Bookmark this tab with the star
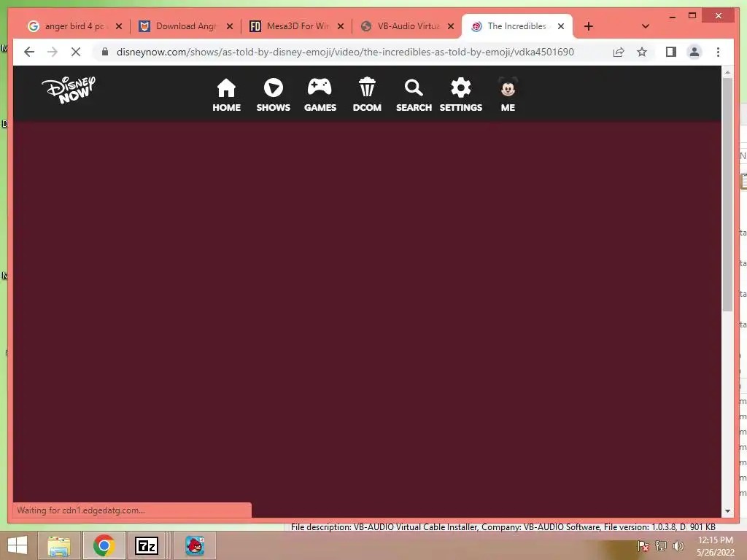747x560 pixels. [642, 52]
